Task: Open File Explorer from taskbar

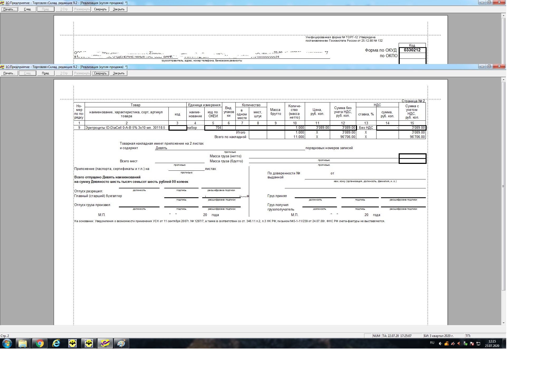Action: [x=23, y=344]
